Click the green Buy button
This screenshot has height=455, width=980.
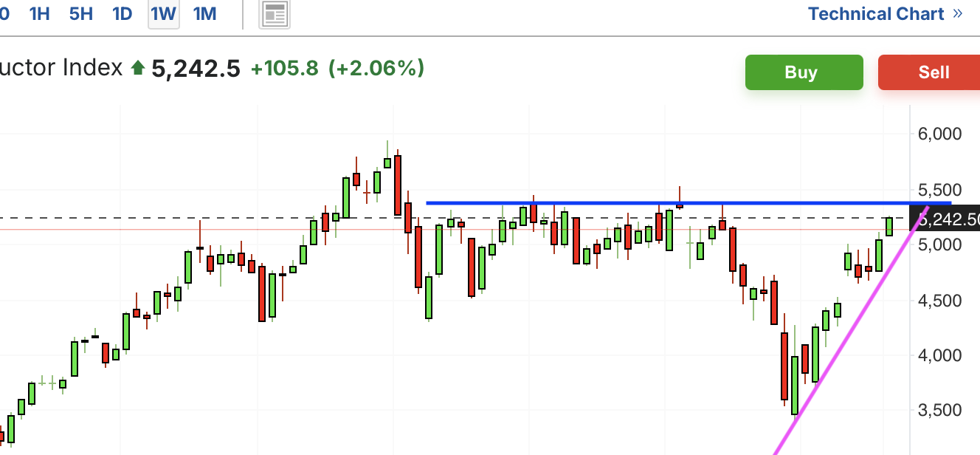coord(804,72)
